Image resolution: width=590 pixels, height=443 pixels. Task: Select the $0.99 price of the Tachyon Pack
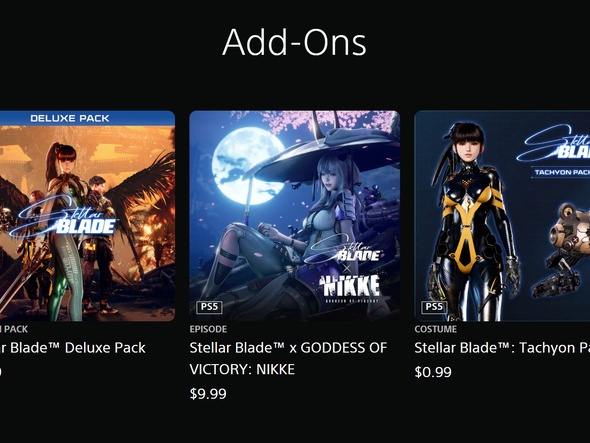coord(433,372)
